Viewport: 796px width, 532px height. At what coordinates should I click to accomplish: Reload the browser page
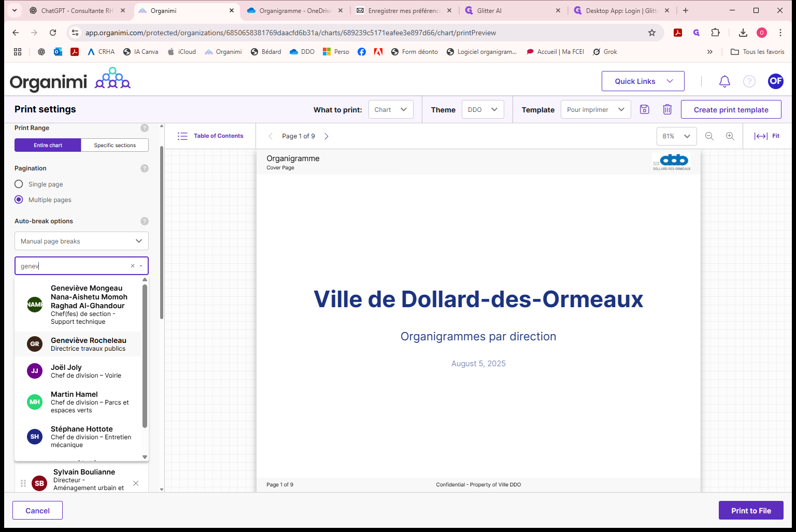click(x=53, y=33)
